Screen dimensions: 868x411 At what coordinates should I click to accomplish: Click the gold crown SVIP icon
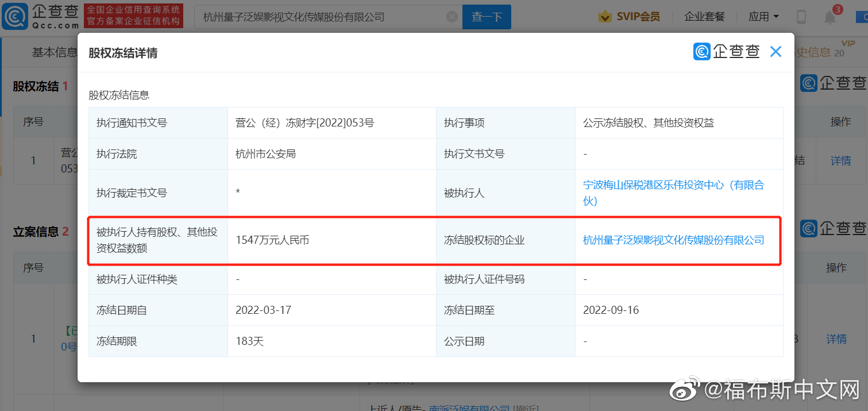[605, 17]
